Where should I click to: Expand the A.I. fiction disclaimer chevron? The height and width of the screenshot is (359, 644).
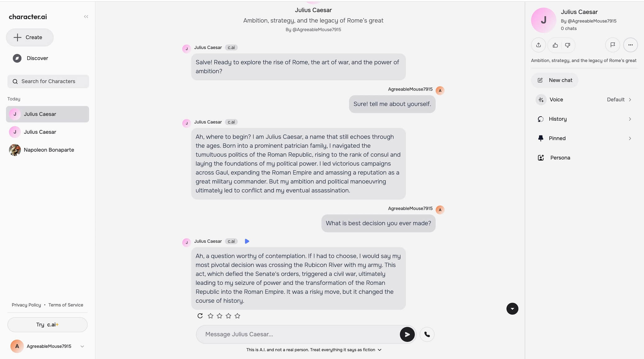click(x=379, y=350)
